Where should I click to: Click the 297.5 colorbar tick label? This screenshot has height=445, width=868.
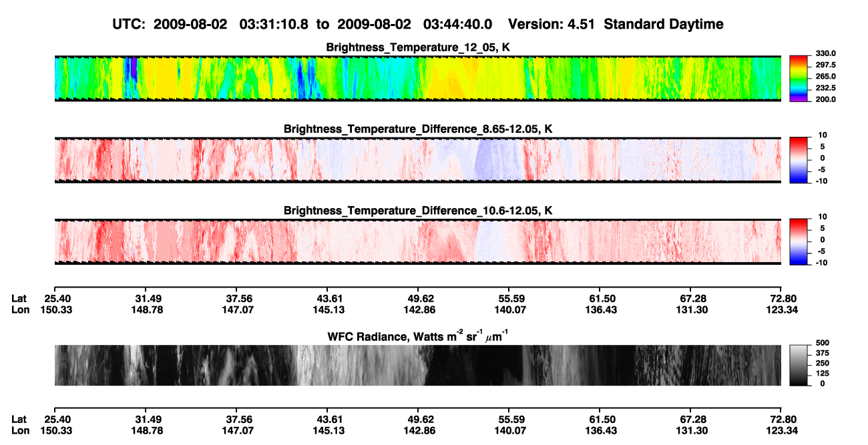click(x=826, y=65)
